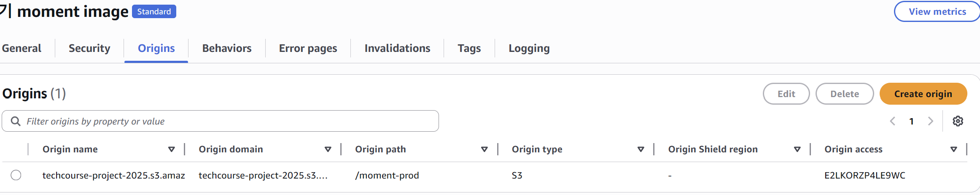Viewport: 980px width, 195px height.
Task: Click the View metrics button
Action: (937, 12)
